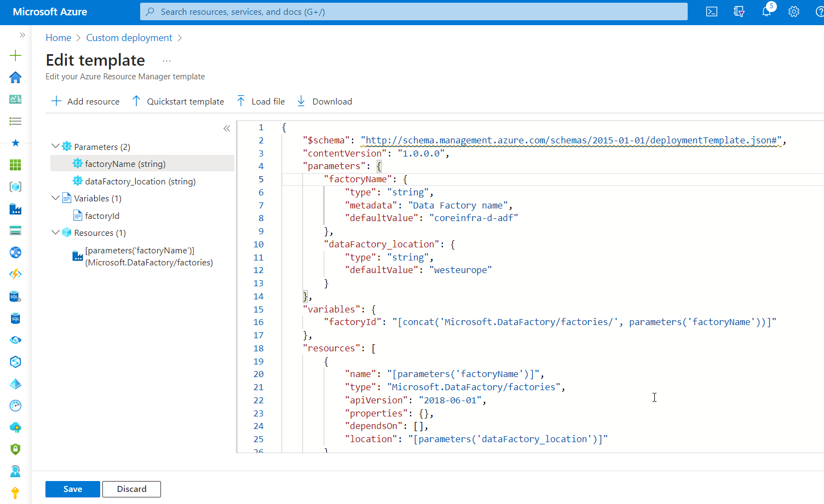
Task: Click Load file in the toolbar
Action: tap(261, 101)
